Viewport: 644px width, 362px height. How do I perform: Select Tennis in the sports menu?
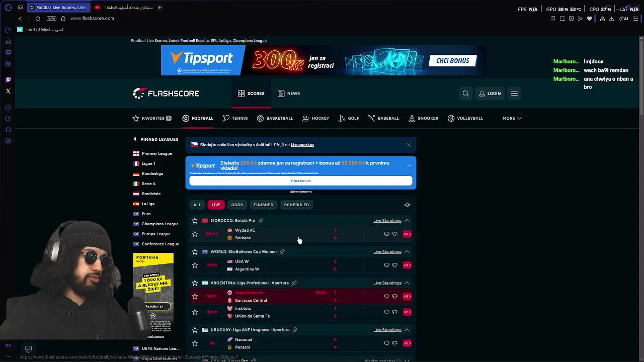pyautogui.click(x=235, y=118)
